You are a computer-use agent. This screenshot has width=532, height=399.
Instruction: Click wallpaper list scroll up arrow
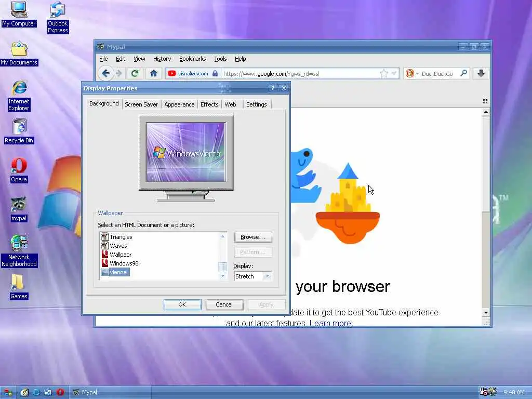tap(222, 236)
